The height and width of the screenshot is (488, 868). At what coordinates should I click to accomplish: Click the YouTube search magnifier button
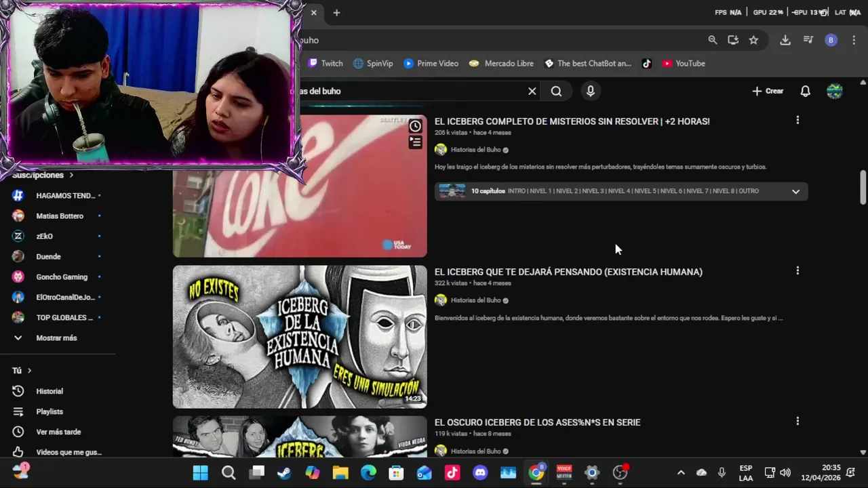(556, 91)
